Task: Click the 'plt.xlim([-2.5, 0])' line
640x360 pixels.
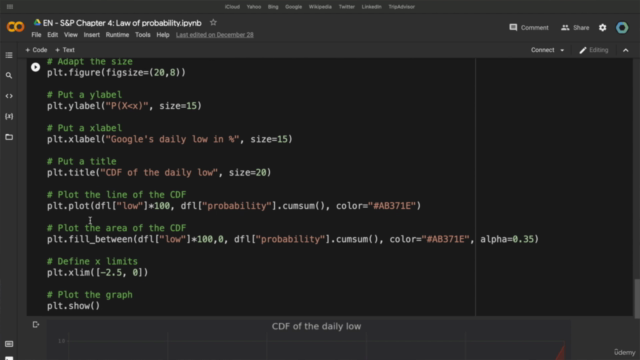Action: [97, 273]
